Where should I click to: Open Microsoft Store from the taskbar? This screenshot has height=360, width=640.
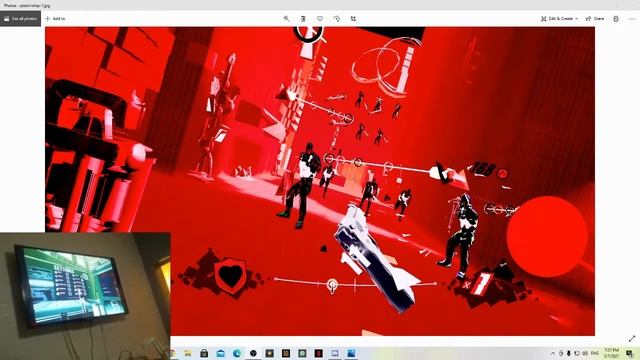(x=204, y=353)
